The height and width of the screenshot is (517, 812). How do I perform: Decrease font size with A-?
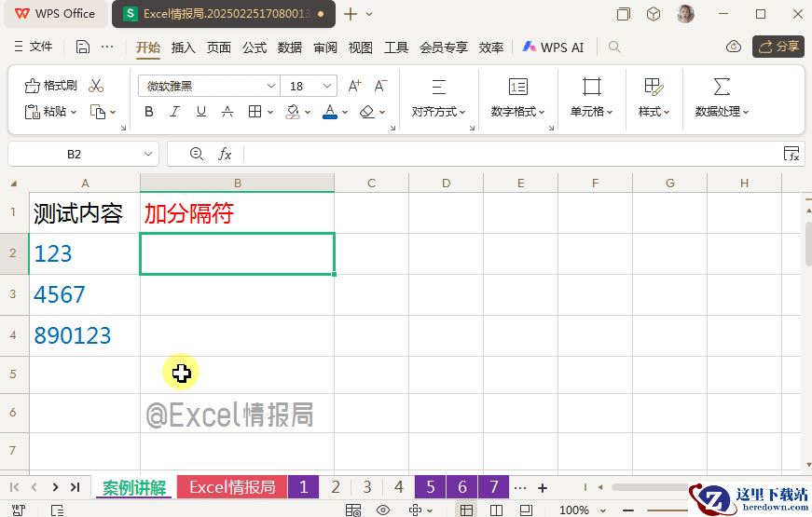[380, 86]
